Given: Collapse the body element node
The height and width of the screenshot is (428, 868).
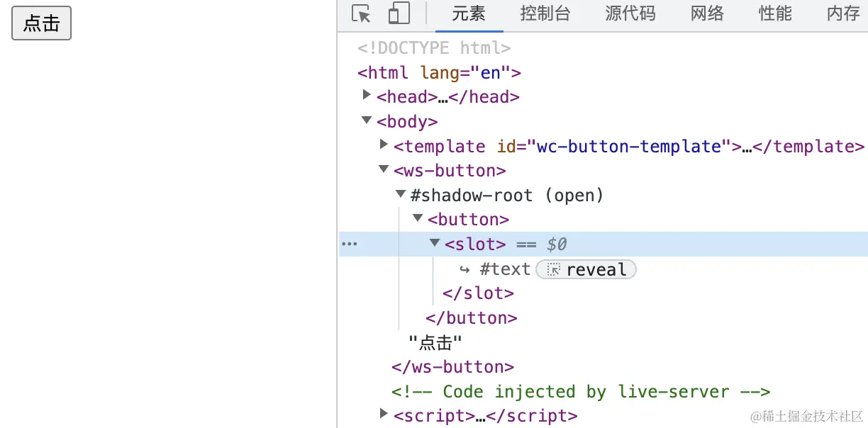Looking at the screenshot, I should (x=367, y=120).
